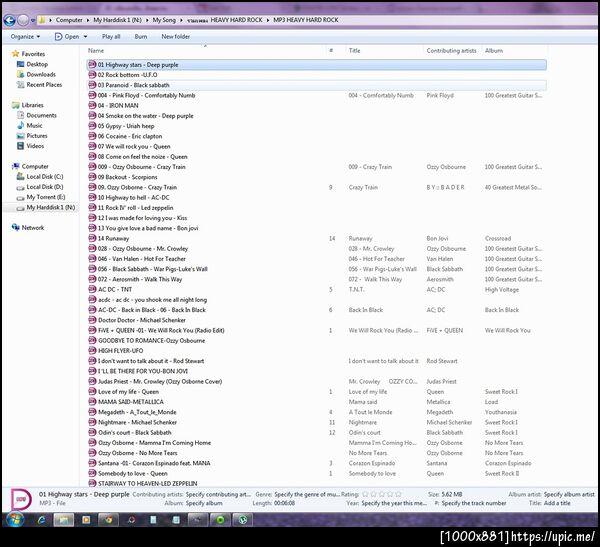Sort by Title column header

point(354,51)
